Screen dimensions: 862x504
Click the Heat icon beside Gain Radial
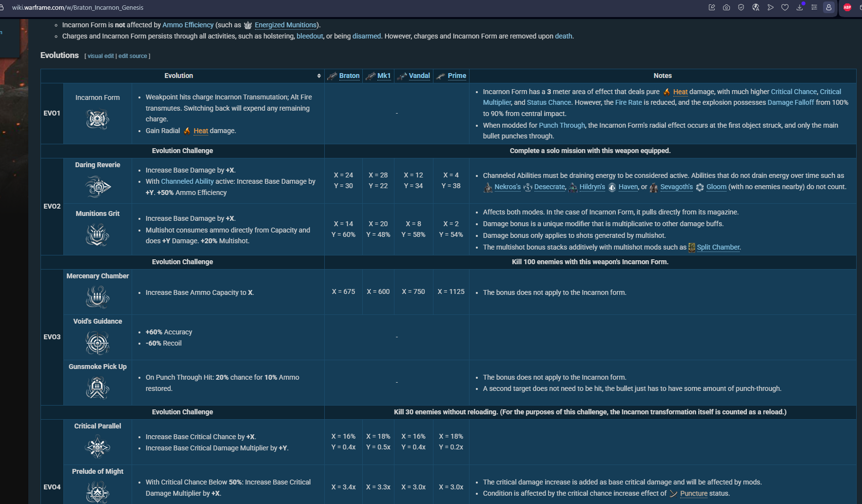pyautogui.click(x=187, y=131)
